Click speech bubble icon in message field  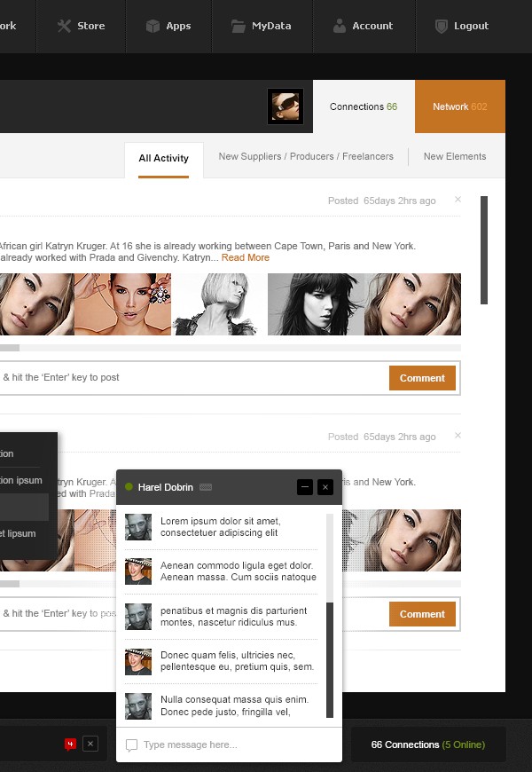pos(131,744)
